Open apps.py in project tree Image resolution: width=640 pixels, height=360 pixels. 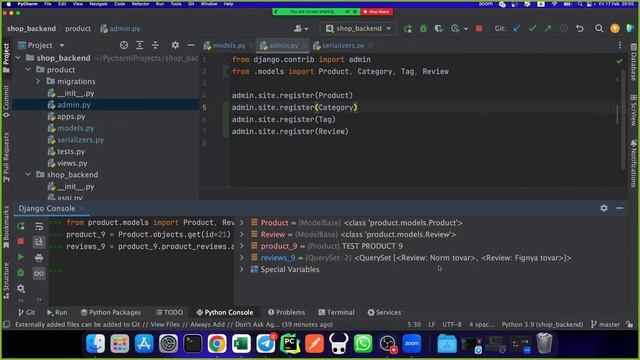click(71, 116)
